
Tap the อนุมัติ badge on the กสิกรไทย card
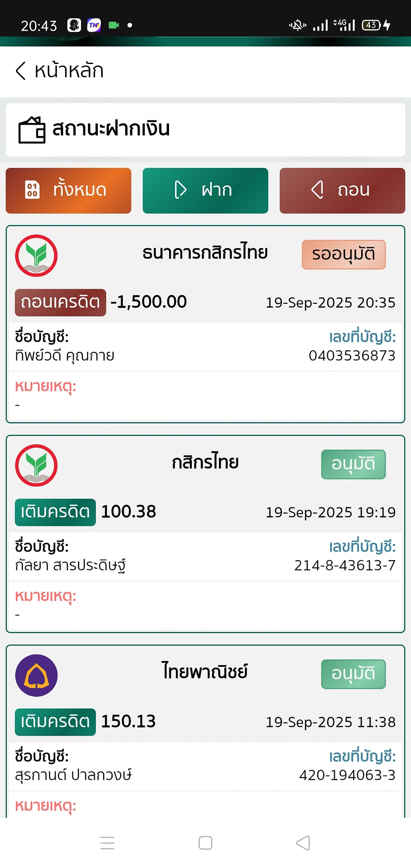coord(353,464)
